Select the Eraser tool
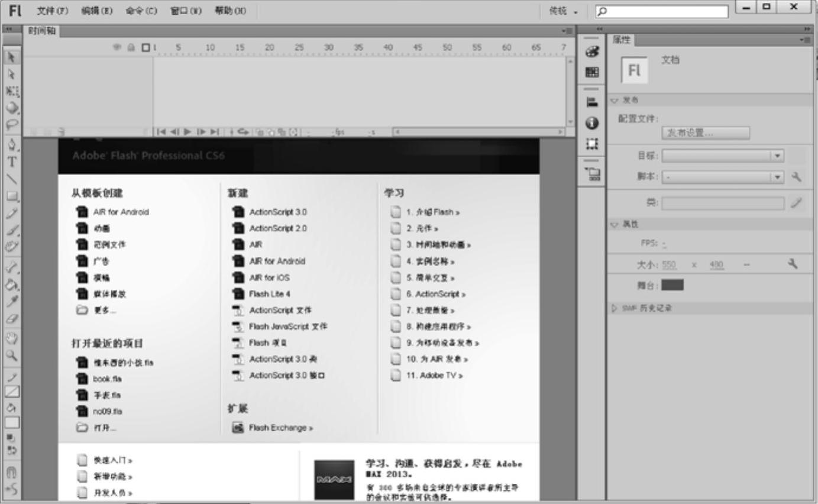The height and width of the screenshot is (504, 818). (11, 318)
